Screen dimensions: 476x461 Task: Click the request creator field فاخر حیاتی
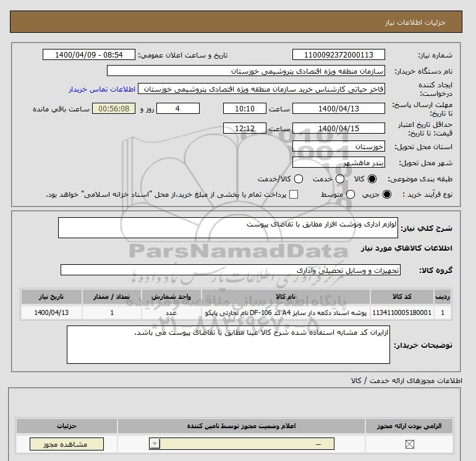[x=261, y=88]
